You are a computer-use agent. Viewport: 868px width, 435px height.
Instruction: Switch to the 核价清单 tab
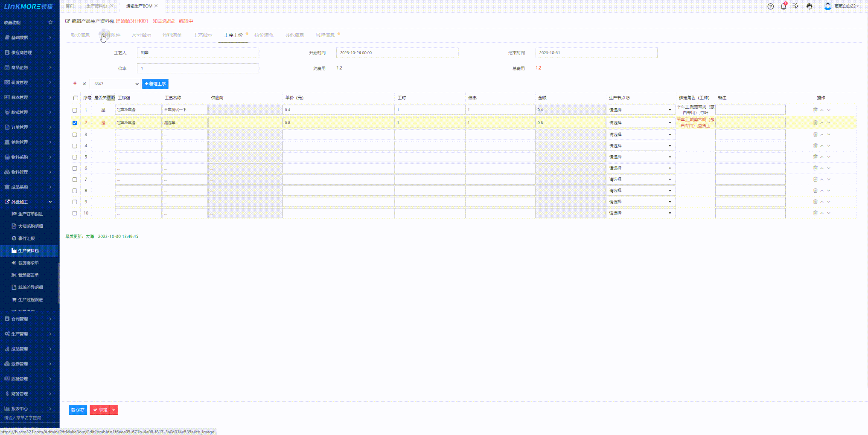(x=264, y=35)
